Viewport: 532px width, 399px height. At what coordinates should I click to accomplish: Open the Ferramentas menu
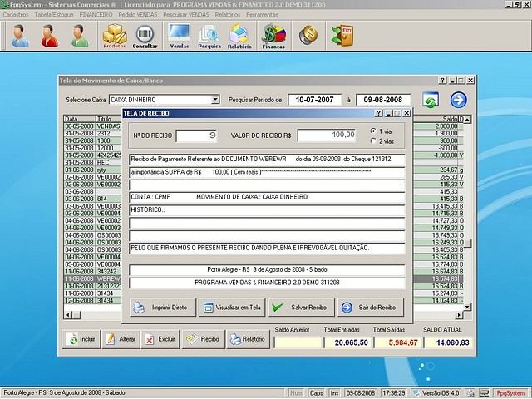[x=263, y=15]
